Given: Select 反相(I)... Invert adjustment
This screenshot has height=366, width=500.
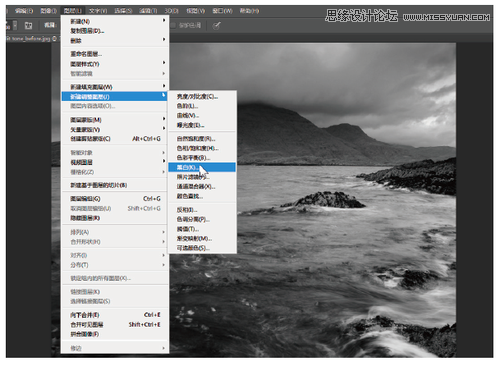Looking at the screenshot, I should click(x=202, y=210).
